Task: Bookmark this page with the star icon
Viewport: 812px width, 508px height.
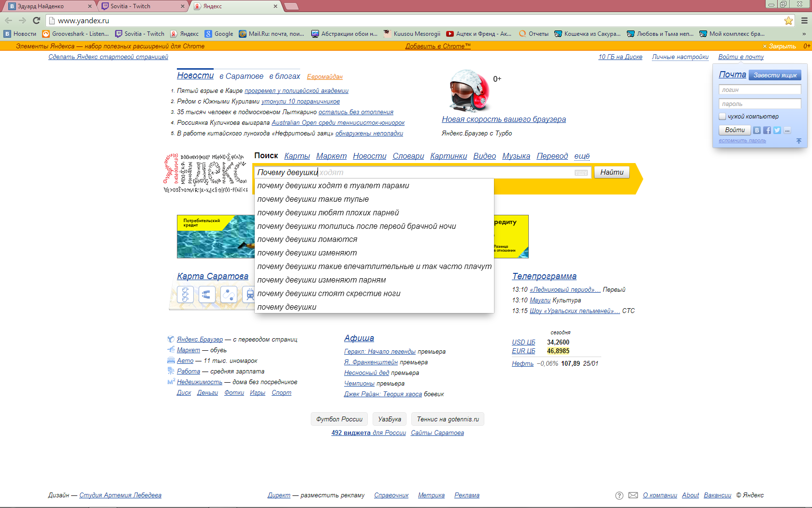Action: 788,20
